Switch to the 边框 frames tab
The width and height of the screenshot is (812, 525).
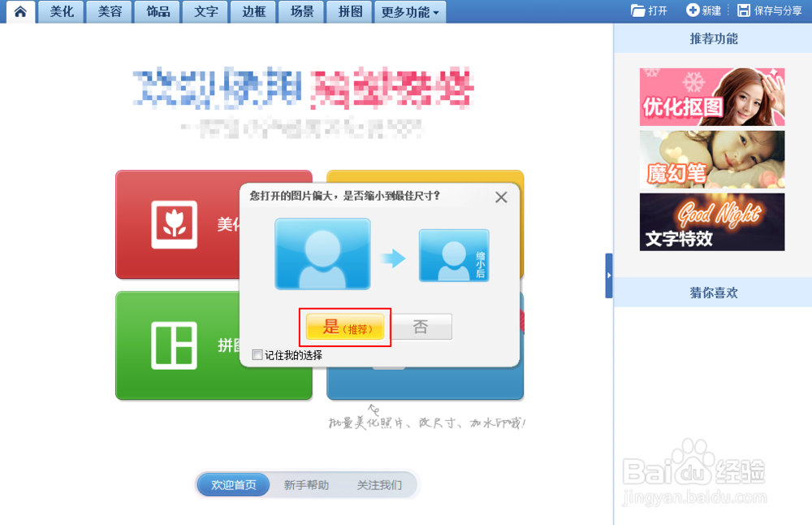pos(253,11)
